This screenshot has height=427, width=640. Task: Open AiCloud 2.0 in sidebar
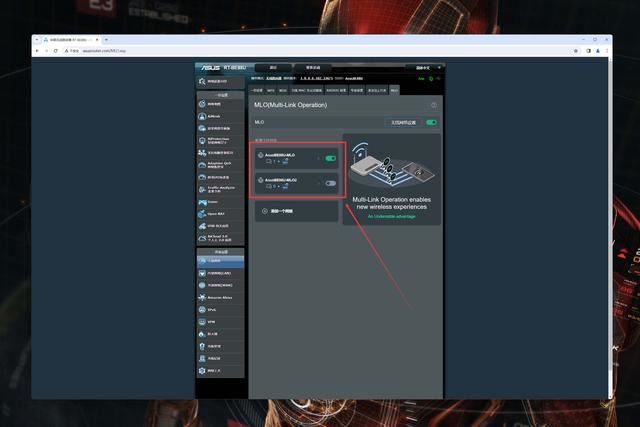[219, 239]
